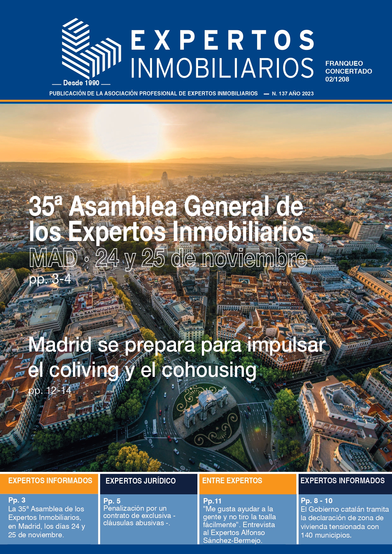Click page reference 'pp. 12-14'

(x=50, y=391)
